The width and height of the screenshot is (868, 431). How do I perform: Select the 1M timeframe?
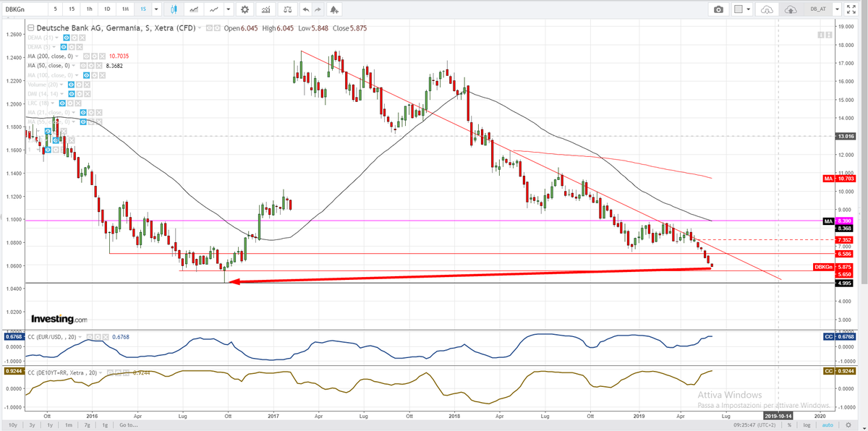tap(125, 9)
